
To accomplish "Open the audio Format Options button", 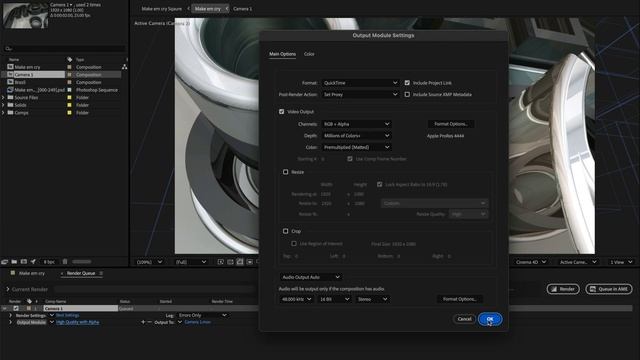I will 460,299.
